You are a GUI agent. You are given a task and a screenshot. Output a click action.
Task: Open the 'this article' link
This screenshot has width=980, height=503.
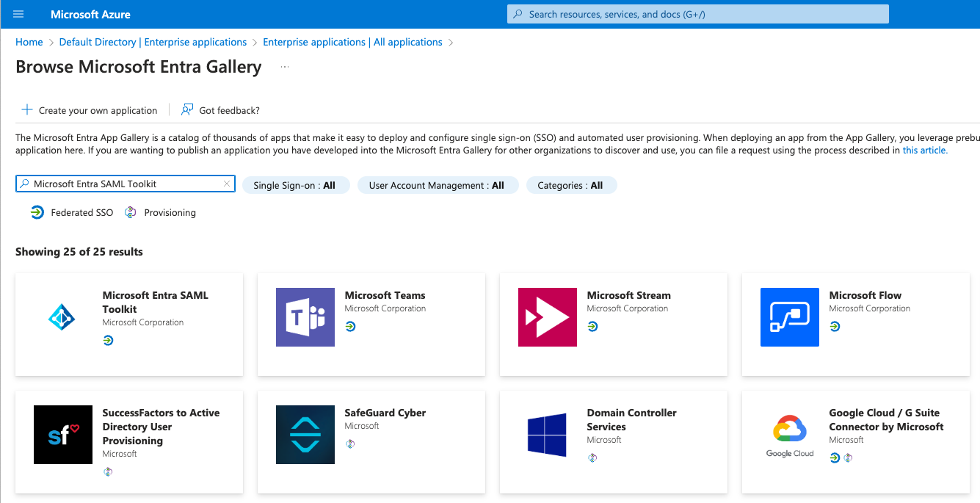click(x=925, y=151)
